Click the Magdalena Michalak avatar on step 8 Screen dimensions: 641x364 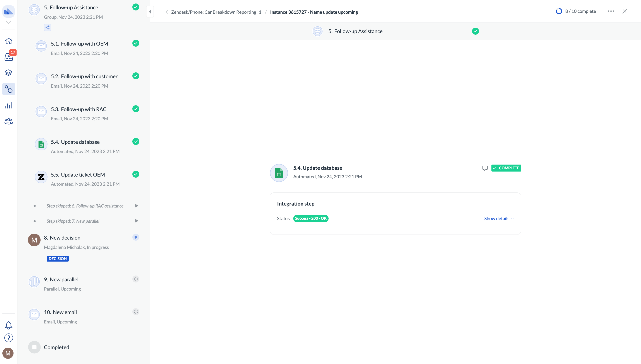pyautogui.click(x=34, y=240)
